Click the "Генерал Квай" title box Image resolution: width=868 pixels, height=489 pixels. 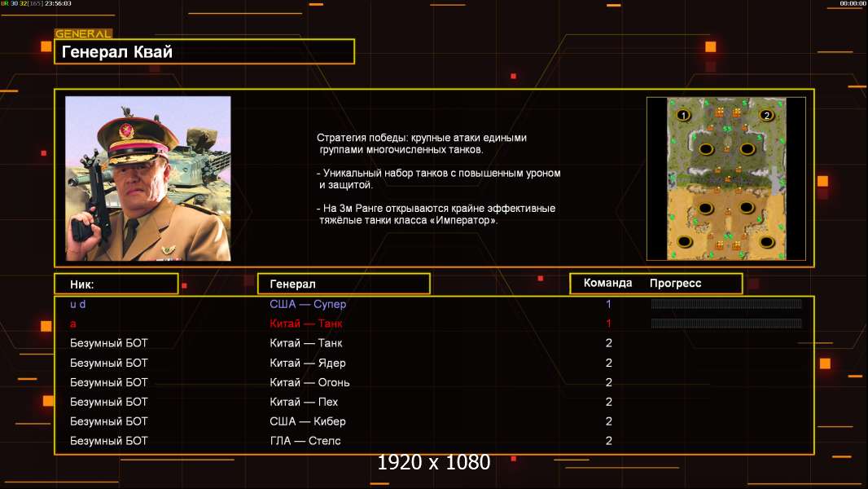(x=204, y=51)
